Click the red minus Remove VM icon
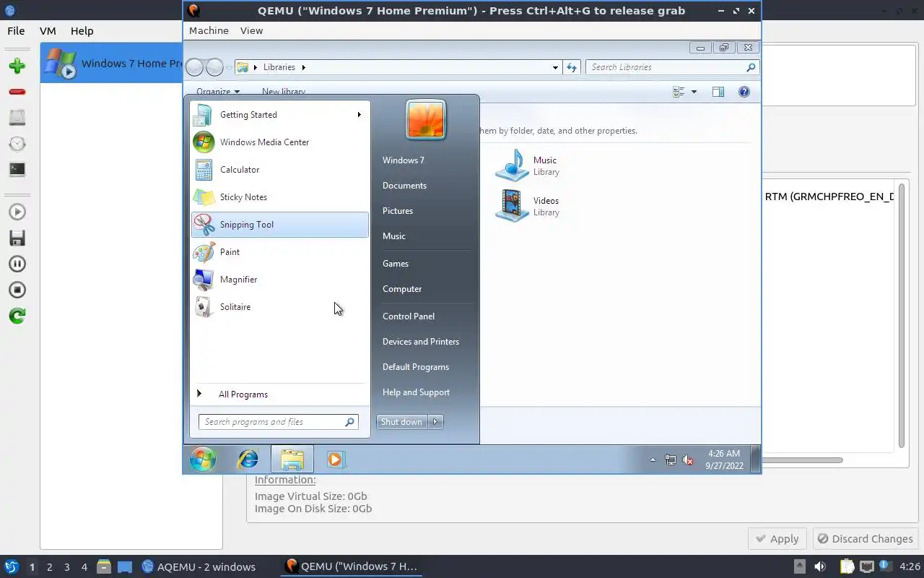 click(x=17, y=92)
